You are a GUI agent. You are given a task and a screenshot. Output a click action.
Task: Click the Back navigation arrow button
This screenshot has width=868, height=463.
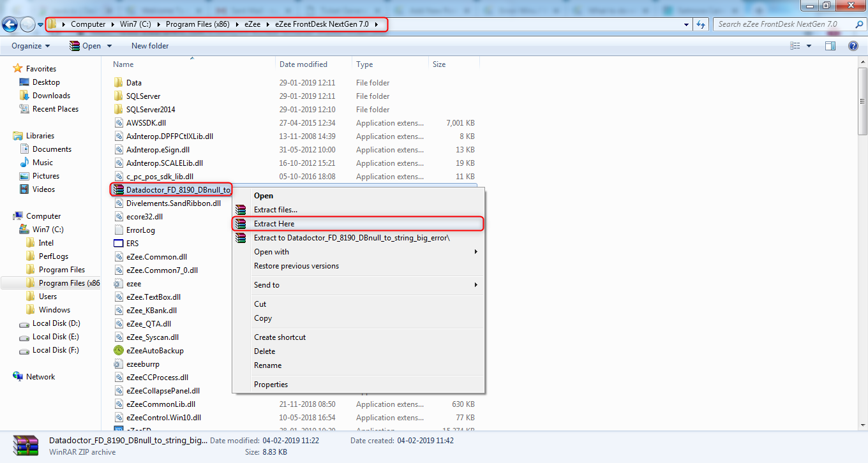10,25
